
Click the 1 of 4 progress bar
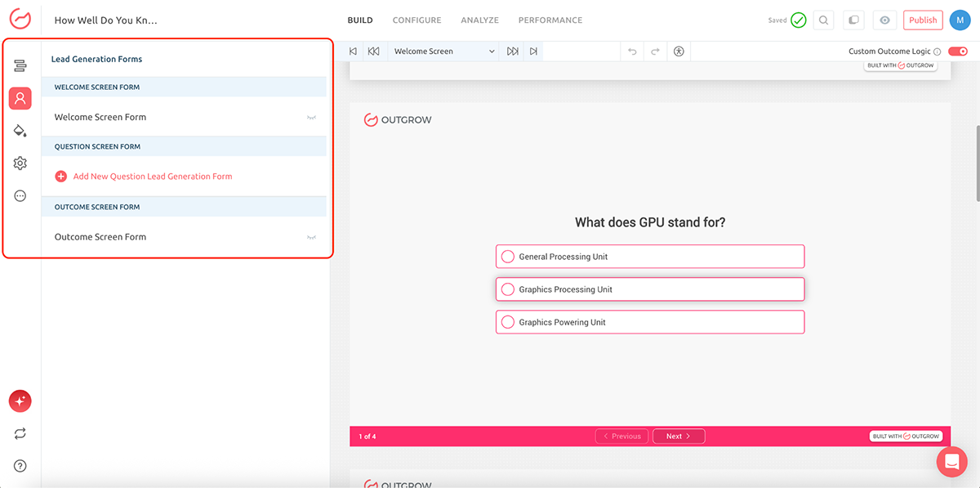(x=367, y=436)
